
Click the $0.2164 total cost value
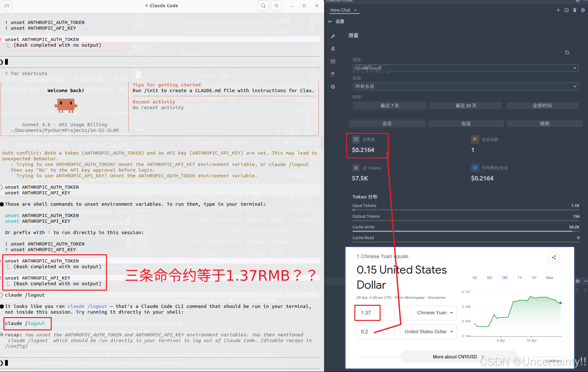[363, 150]
